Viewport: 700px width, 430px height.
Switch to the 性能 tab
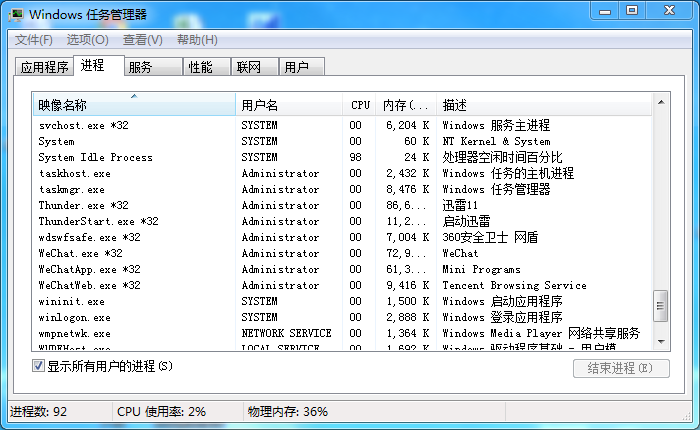click(200, 67)
